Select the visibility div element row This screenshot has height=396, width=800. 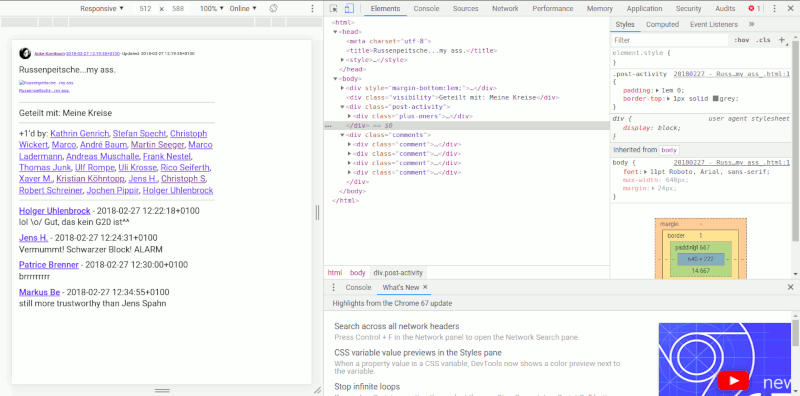coord(467,97)
